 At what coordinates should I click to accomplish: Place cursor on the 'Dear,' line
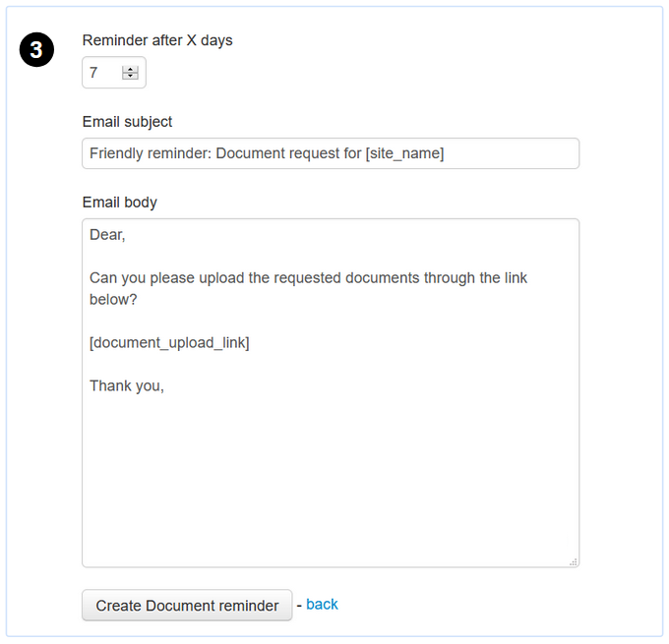coord(108,235)
